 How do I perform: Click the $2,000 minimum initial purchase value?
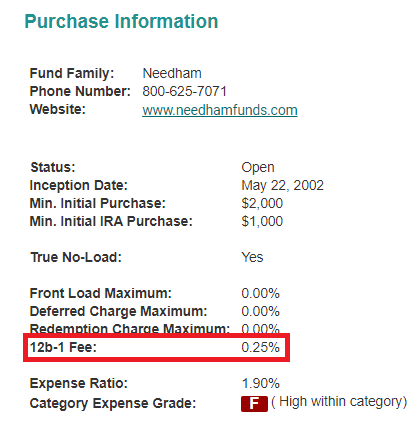tap(262, 203)
